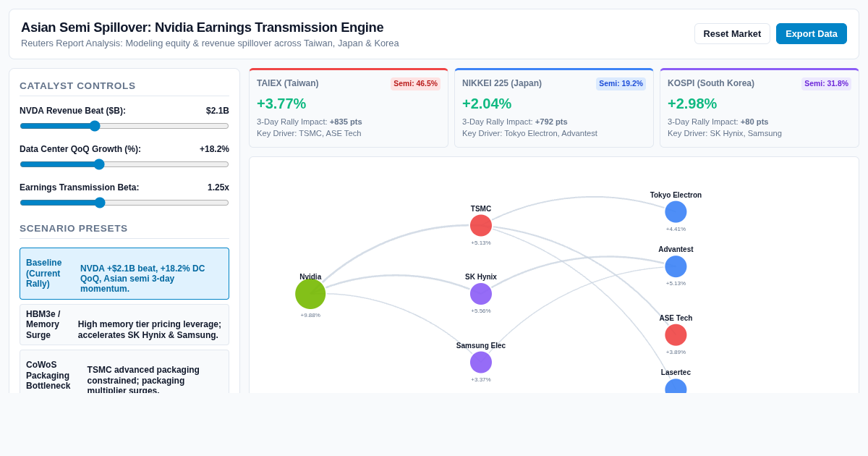The image size is (868, 456).
Task: Click the 1.25x beta value
Action: 218,187
